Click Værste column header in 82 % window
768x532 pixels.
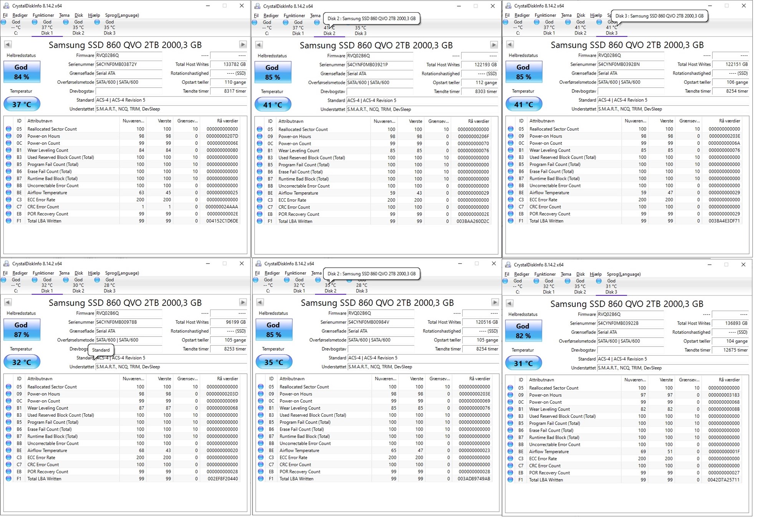[x=662, y=380]
